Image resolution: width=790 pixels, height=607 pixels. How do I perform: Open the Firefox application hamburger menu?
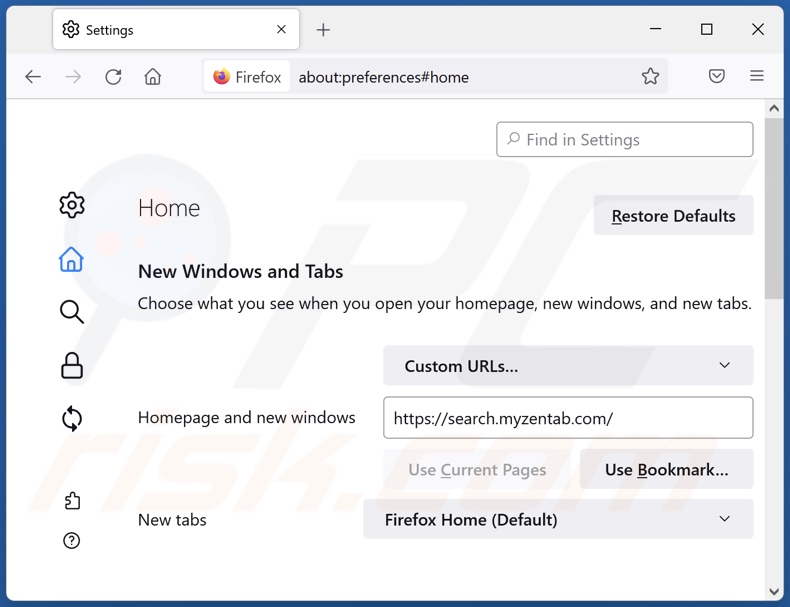[x=757, y=77]
